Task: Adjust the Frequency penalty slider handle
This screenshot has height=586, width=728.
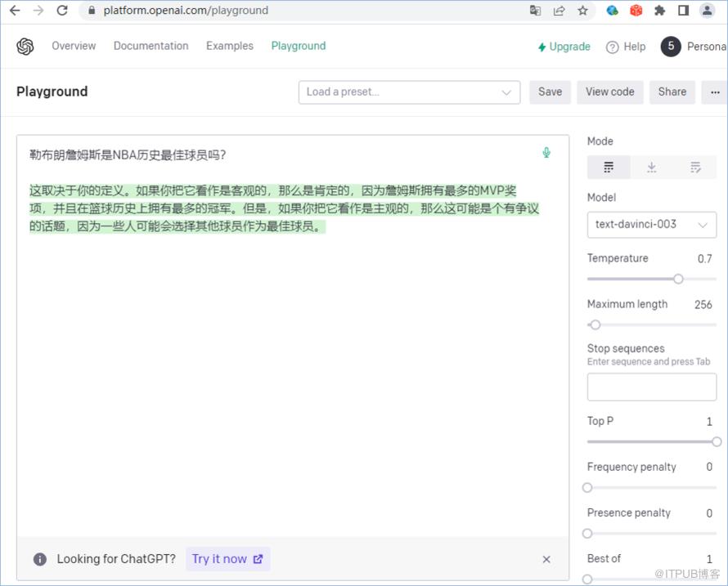Action: tap(587, 488)
